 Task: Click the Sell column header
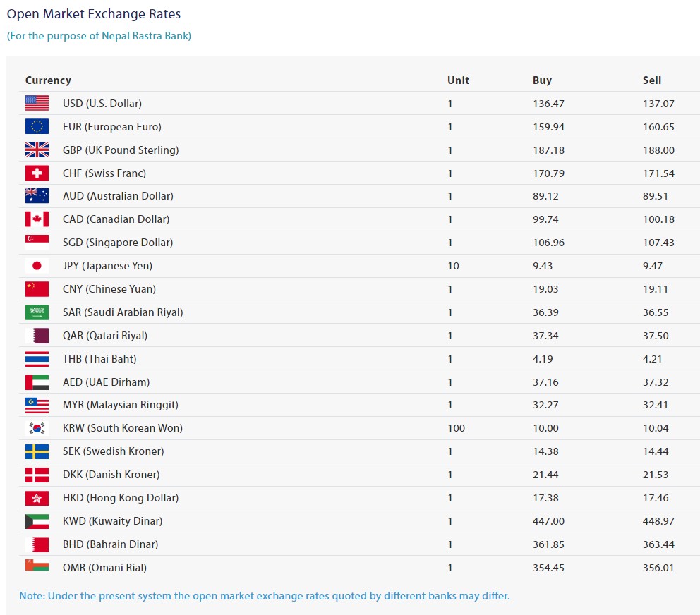pos(652,80)
